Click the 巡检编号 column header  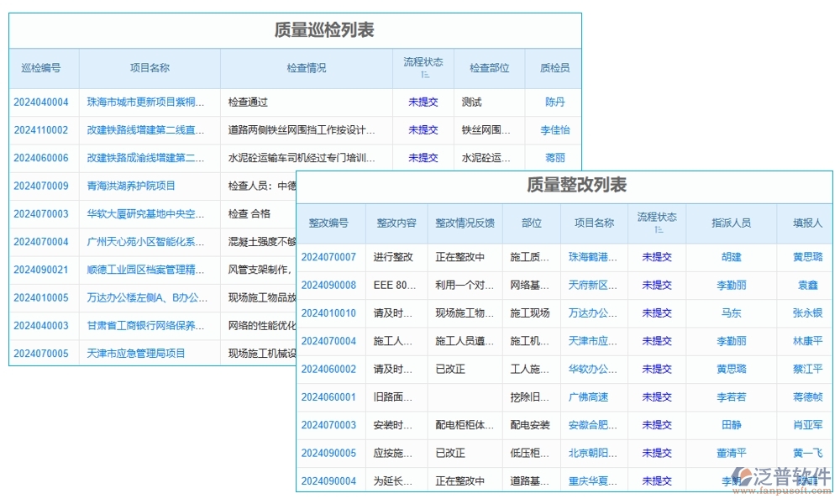[42, 68]
